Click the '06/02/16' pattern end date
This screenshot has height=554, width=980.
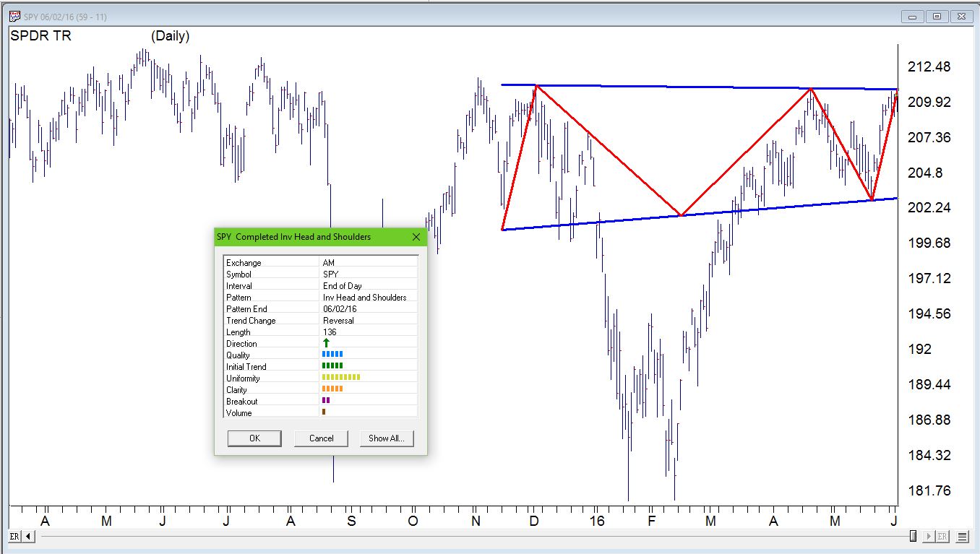[340, 309]
